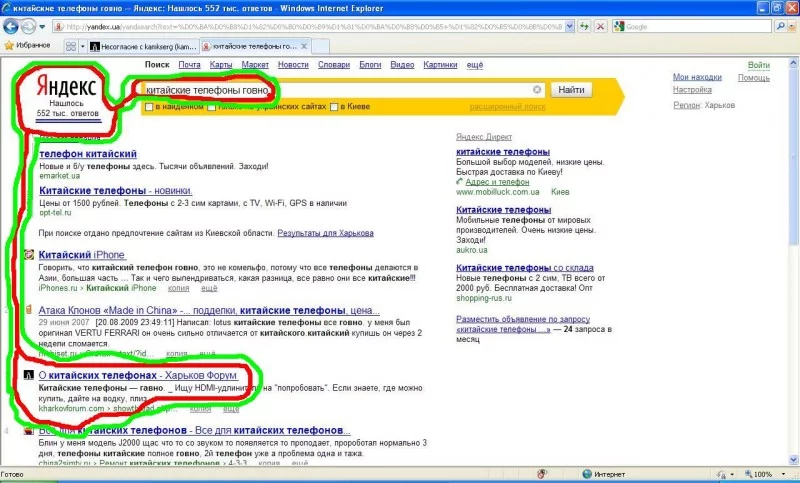The width and height of the screenshot is (800, 483).
Task: Switch to the Несогласие с kamikserg tab
Action: (x=143, y=46)
